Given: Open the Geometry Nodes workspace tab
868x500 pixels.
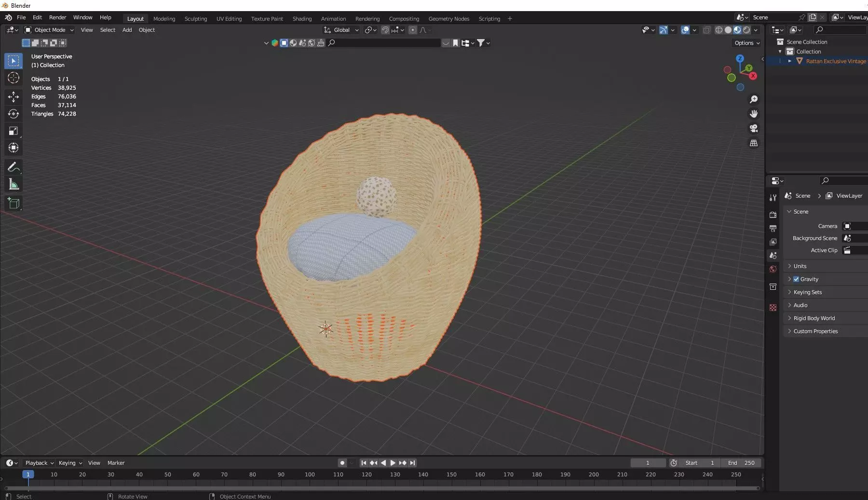Looking at the screenshot, I should (x=449, y=19).
